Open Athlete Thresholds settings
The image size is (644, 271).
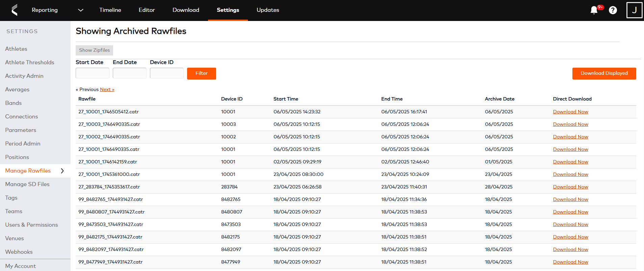pyautogui.click(x=30, y=63)
